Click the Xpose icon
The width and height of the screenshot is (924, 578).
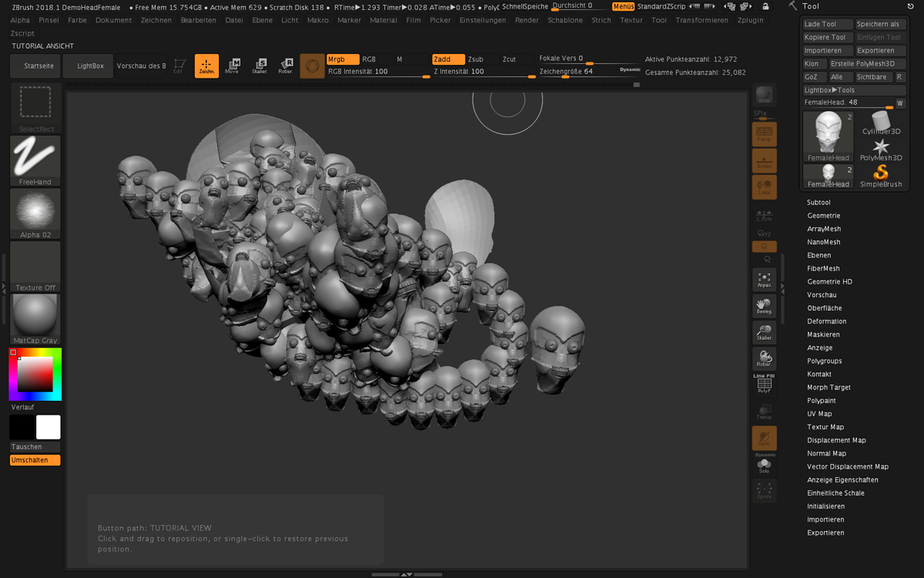(x=765, y=490)
